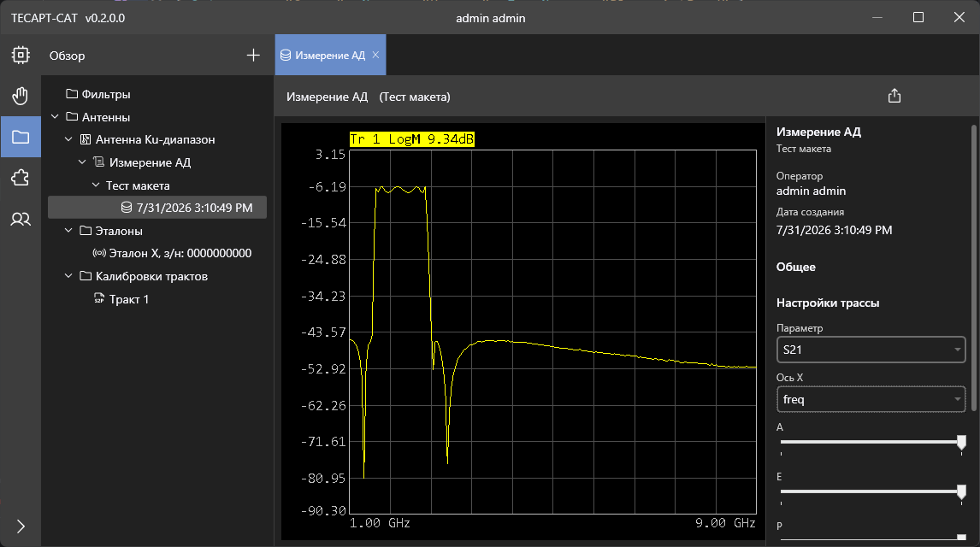
Task: Click the A slider thumb
Action: [961, 442]
